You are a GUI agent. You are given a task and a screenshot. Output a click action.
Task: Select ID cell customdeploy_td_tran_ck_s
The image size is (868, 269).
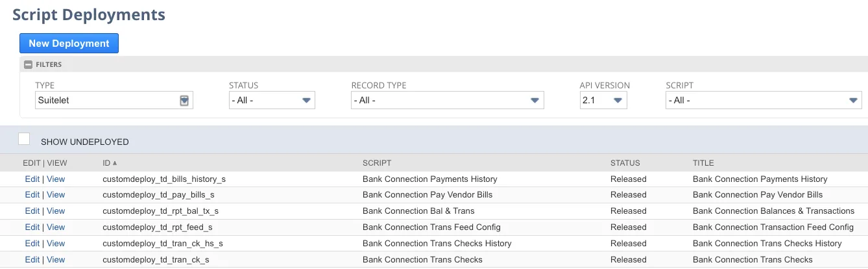point(156,259)
